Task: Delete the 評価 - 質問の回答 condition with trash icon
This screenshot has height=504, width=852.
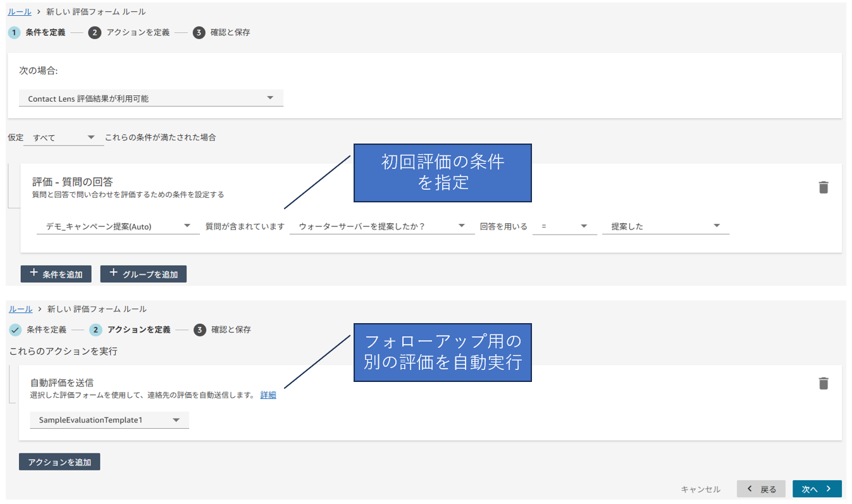Action: click(823, 187)
